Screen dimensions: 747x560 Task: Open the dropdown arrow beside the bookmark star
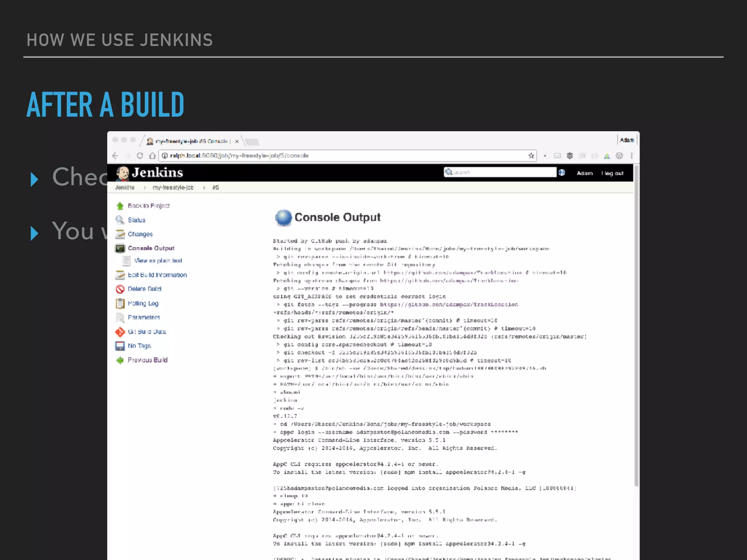pyautogui.click(x=545, y=156)
